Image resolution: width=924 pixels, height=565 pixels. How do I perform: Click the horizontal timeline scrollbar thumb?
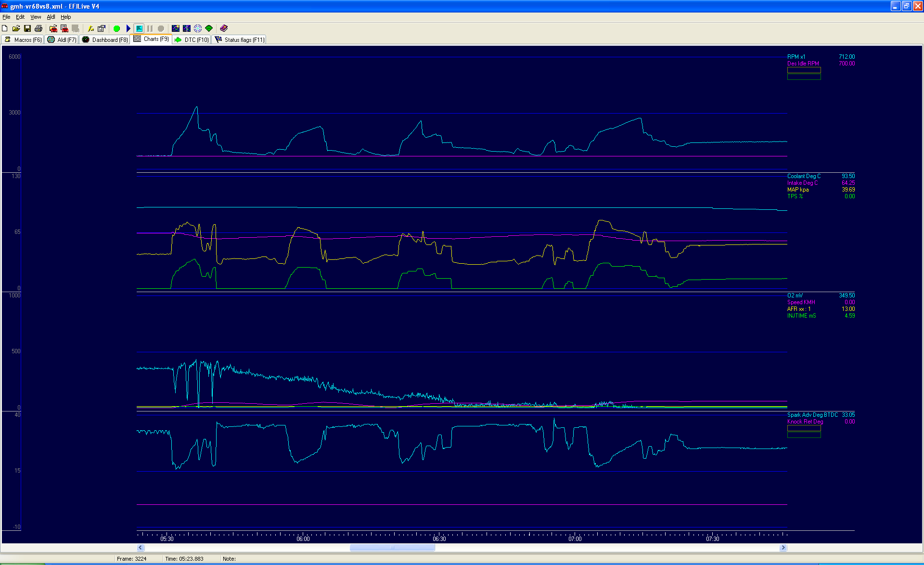[392, 547]
